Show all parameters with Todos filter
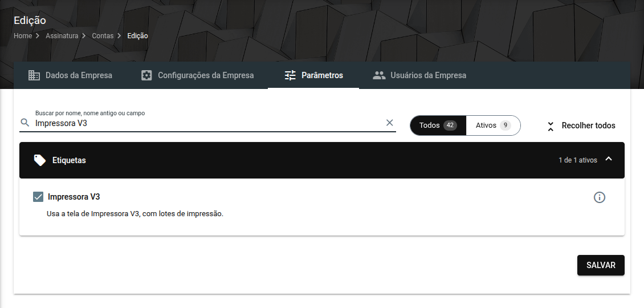Image resolution: width=644 pixels, height=308 pixels. coord(438,125)
